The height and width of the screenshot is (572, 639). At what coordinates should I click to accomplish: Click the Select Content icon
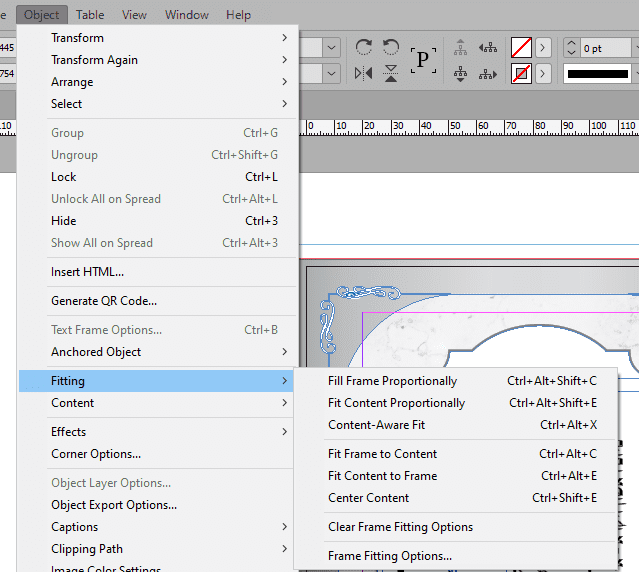tap(460, 73)
